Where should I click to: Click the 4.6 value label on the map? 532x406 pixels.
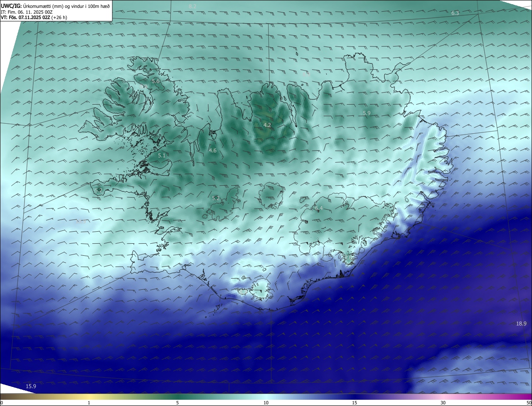(212, 151)
